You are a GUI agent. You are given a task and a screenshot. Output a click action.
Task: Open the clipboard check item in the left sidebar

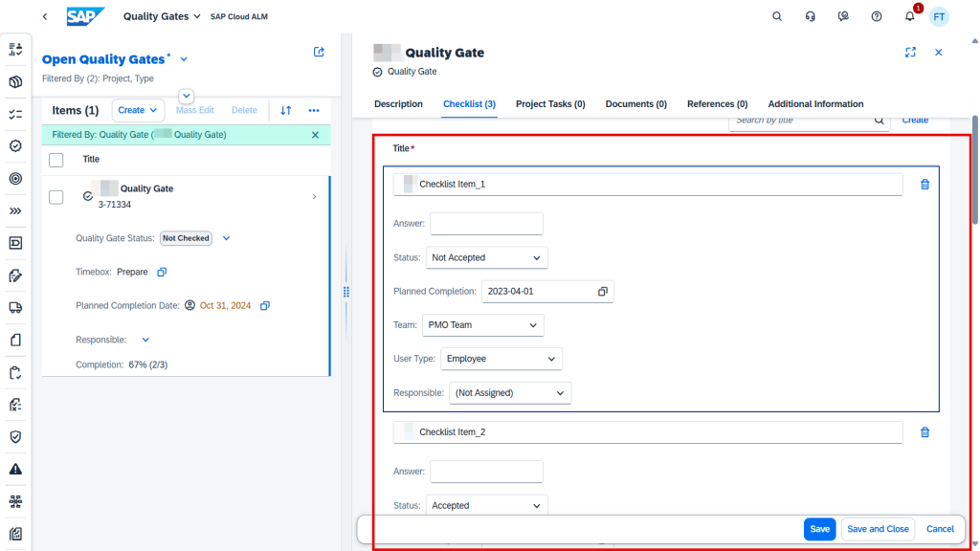(15, 372)
